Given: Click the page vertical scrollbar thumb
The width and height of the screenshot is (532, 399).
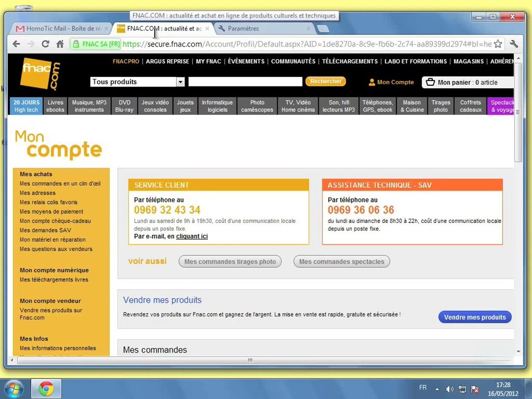Looking at the screenshot, I should pos(518,112).
